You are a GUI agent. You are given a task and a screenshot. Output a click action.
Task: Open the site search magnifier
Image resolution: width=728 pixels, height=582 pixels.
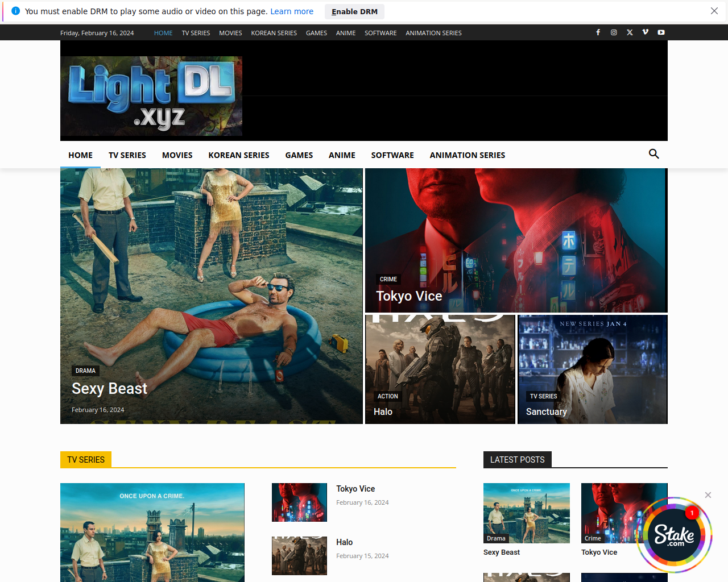pos(654,154)
